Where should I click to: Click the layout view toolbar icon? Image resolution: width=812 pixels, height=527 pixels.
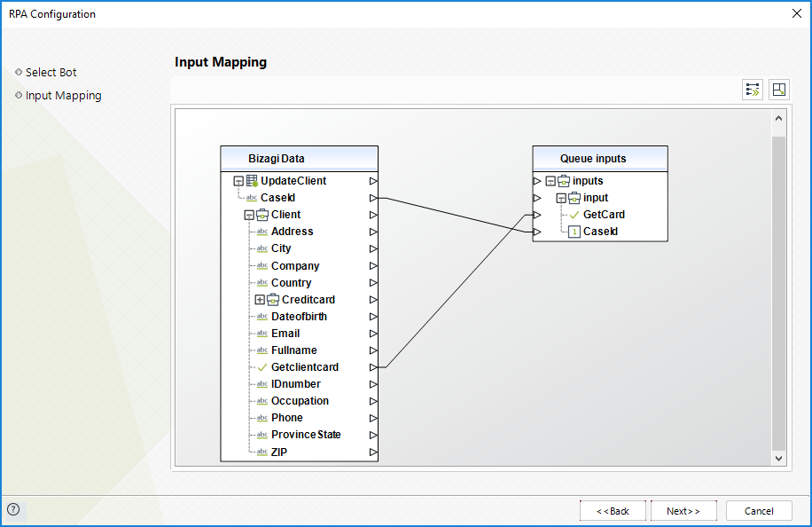[x=779, y=90]
